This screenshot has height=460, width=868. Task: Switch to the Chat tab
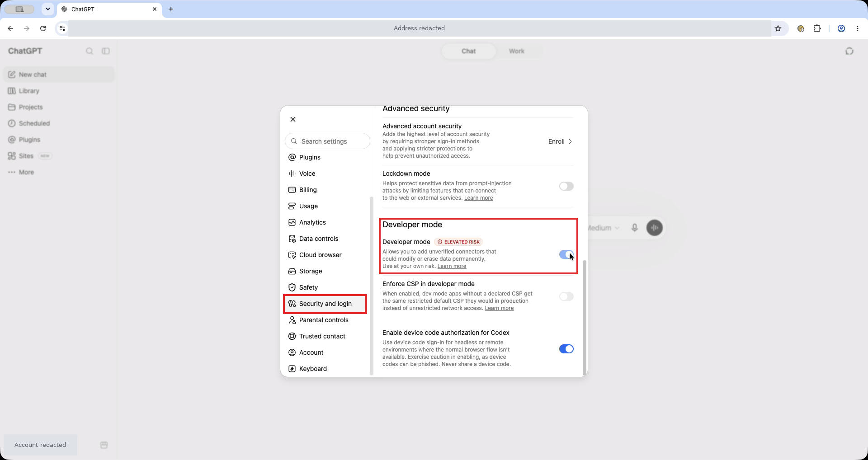468,51
